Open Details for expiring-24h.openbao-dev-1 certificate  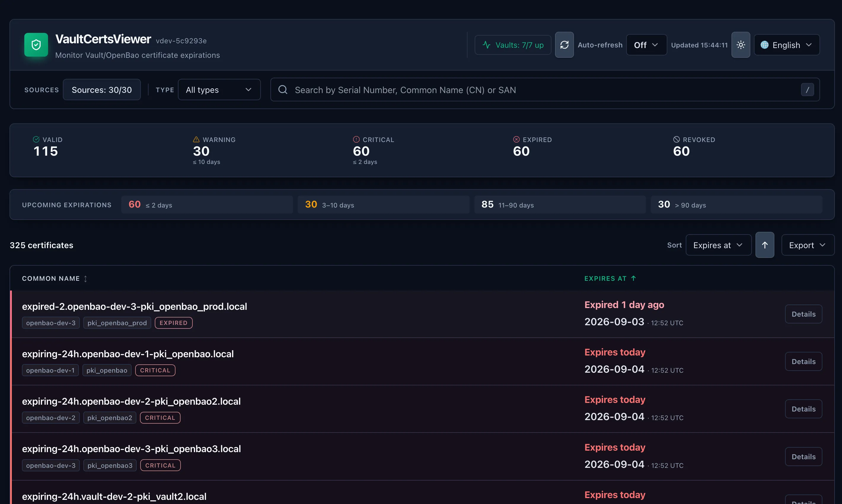(803, 361)
